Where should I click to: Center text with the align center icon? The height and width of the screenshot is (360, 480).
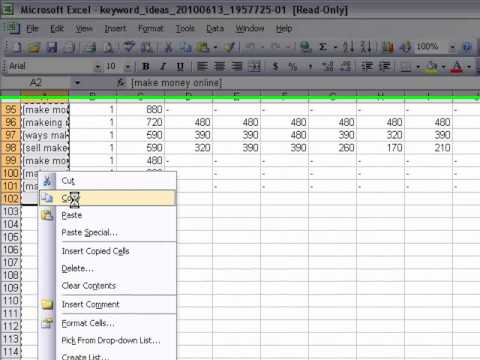[220, 66]
